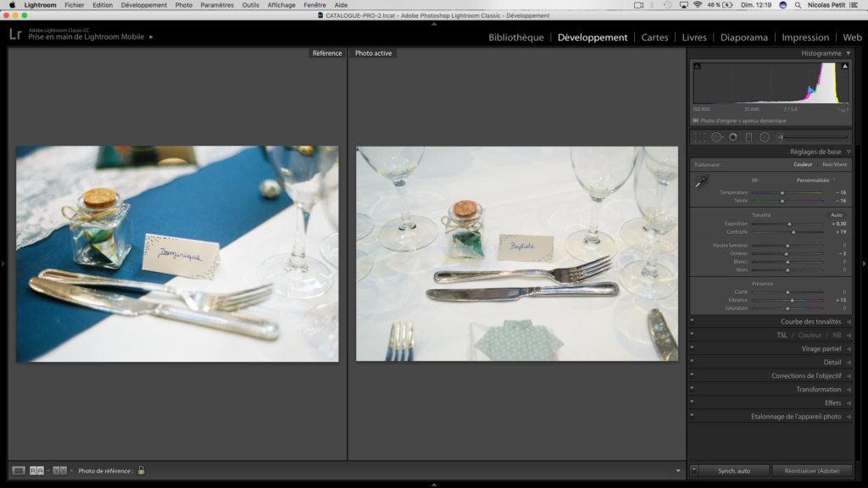Viewport: 868px width, 488px height.
Task: Open the Paramètres menu
Action: point(217,5)
